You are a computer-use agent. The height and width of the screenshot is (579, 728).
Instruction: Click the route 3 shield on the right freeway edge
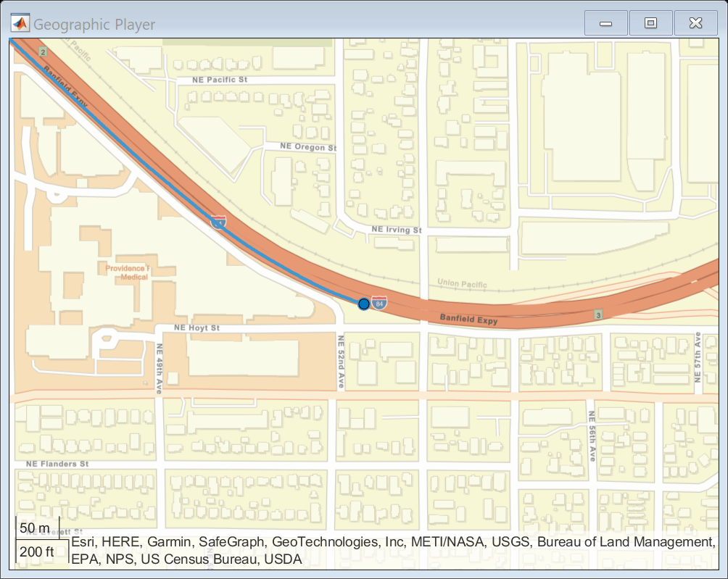597,316
